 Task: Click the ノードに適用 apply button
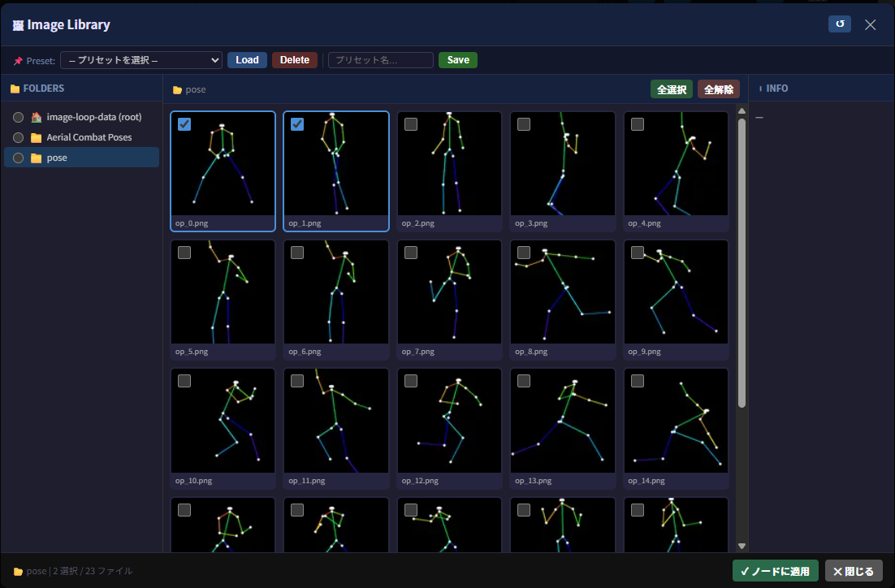pos(775,571)
